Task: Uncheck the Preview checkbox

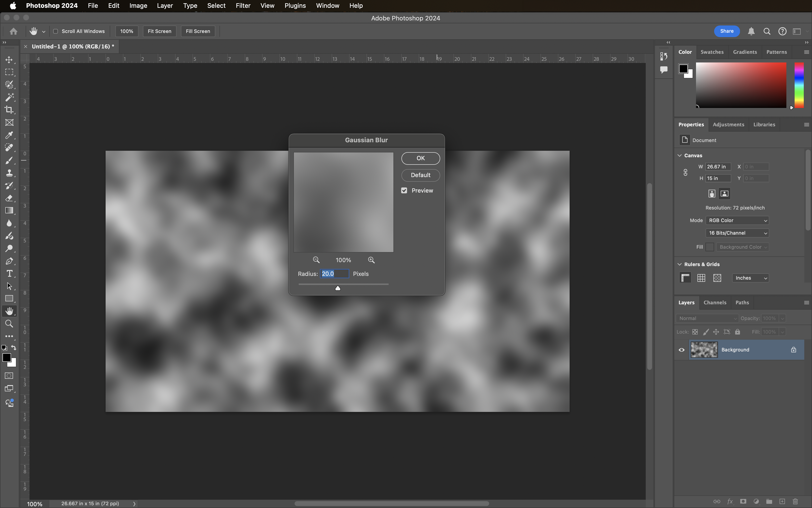Action: coord(404,190)
